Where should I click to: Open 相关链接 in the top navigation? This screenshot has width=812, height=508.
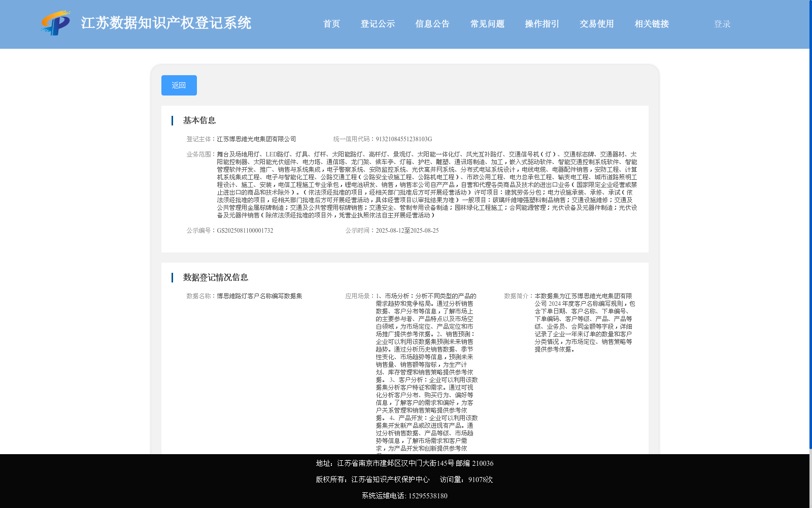click(652, 24)
